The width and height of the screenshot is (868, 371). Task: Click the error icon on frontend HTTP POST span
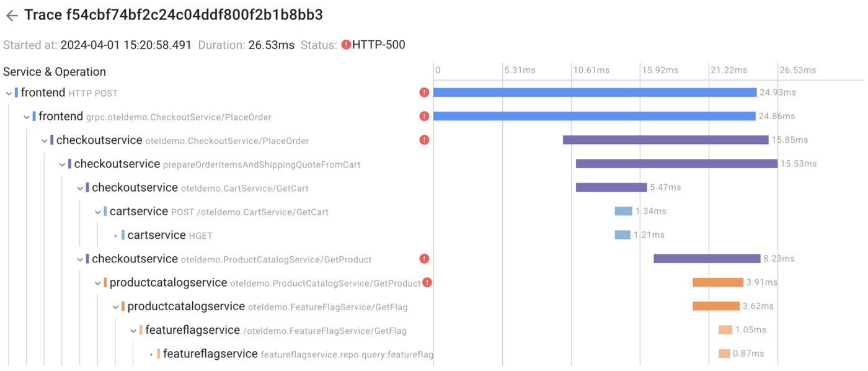click(424, 92)
